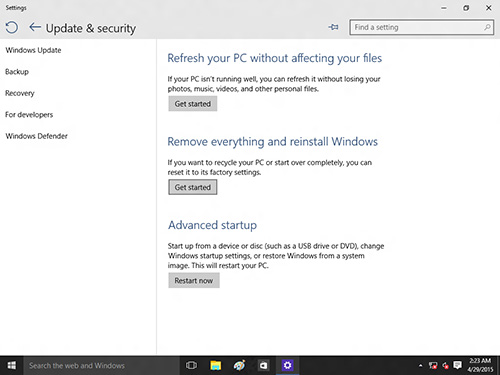Focus the Find a setting search box
500x375 pixels.
pyautogui.click(x=422, y=27)
